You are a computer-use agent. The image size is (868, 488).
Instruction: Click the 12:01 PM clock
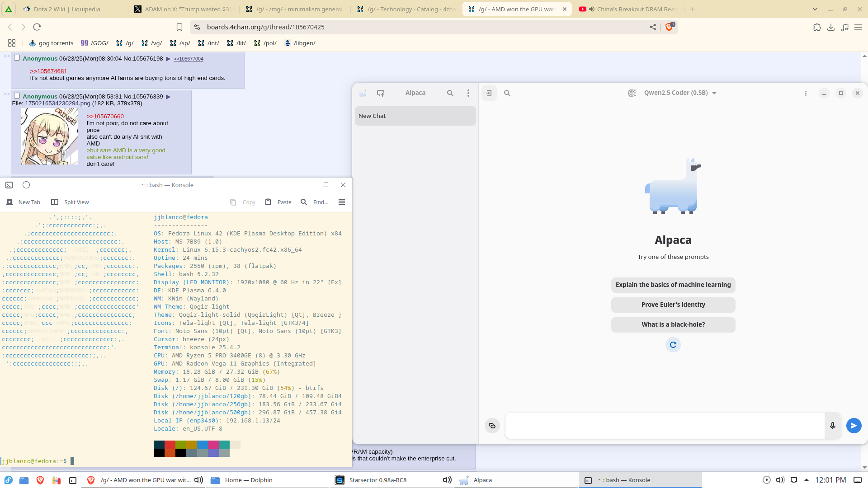(830, 480)
